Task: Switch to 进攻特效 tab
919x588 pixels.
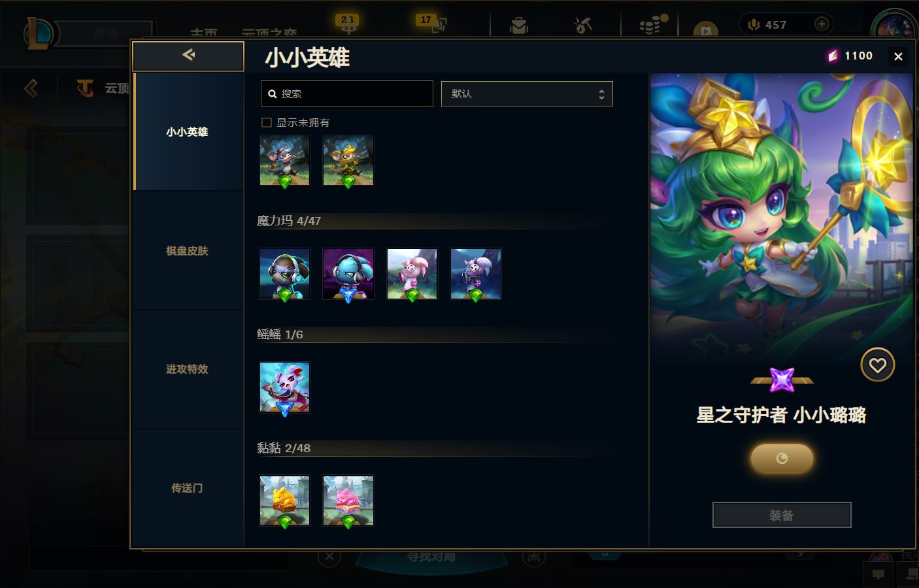Action: pos(188,370)
